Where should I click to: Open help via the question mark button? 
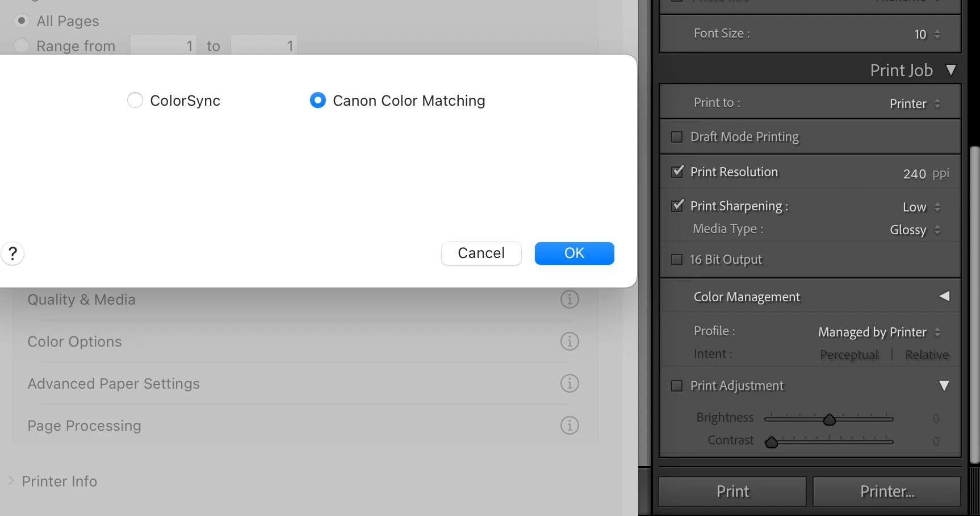(x=12, y=253)
